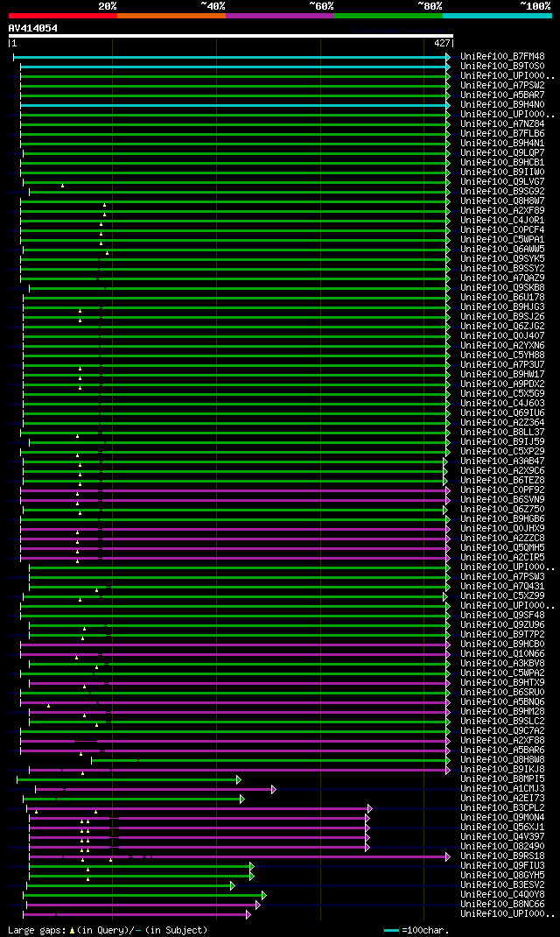Select the UniRef100_C0PF92 label
560x937 pixels.
(502, 490)
